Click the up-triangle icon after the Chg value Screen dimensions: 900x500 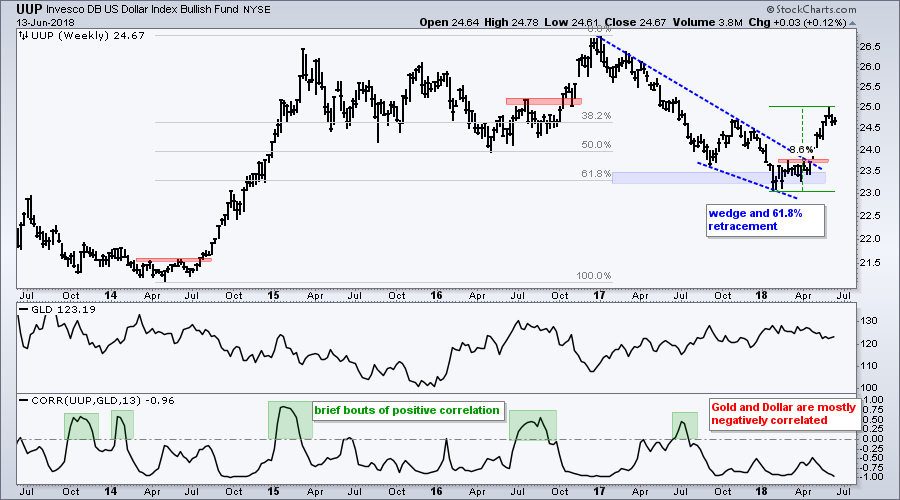coord(852,23)
